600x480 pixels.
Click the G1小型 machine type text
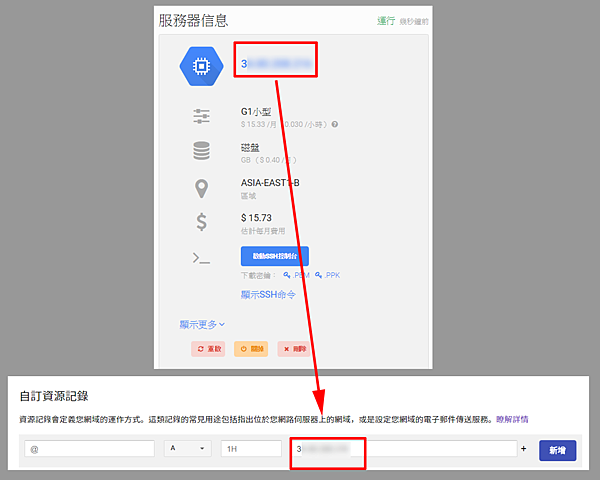(x=256, y=112)
